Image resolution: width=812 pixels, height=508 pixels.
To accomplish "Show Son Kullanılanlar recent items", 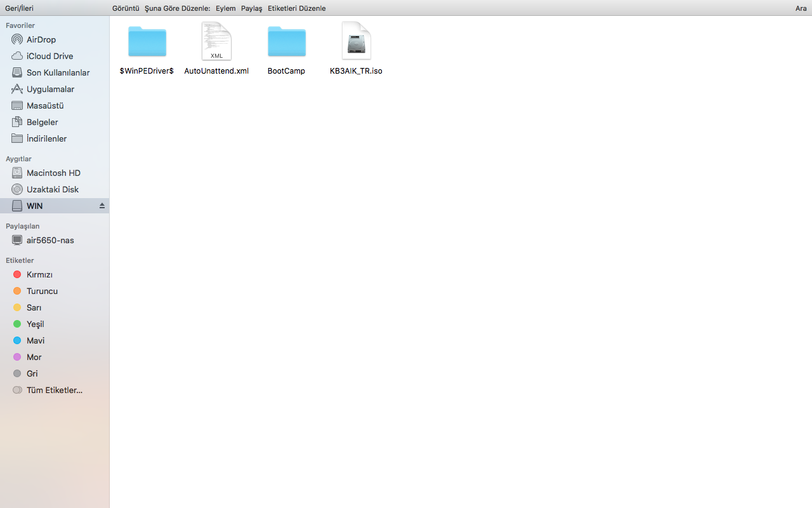I will coord(58,72).
